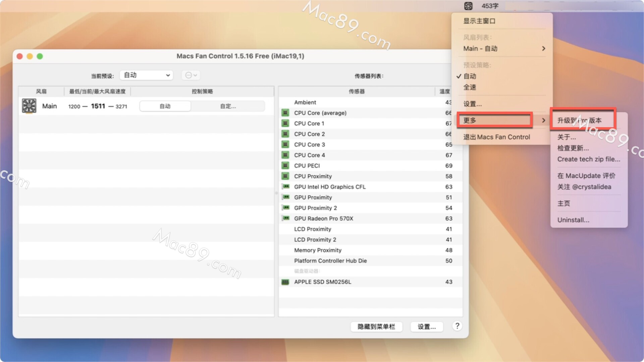Open help with the question mark button
The image size is (644, 362).
tap(457, 326)
